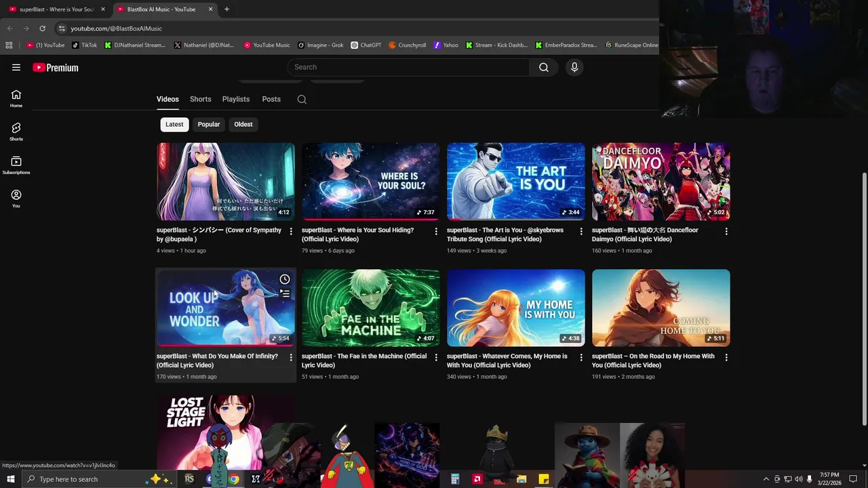Open options for シンパシー cover video
The width and height of the screenshot is (868, 488).
click(291, 231)
